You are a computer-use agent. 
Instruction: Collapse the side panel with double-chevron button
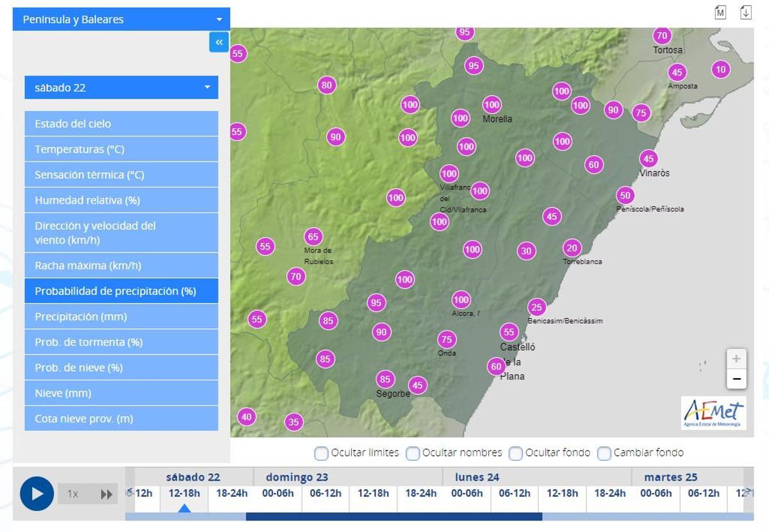[x=219, y=42]
